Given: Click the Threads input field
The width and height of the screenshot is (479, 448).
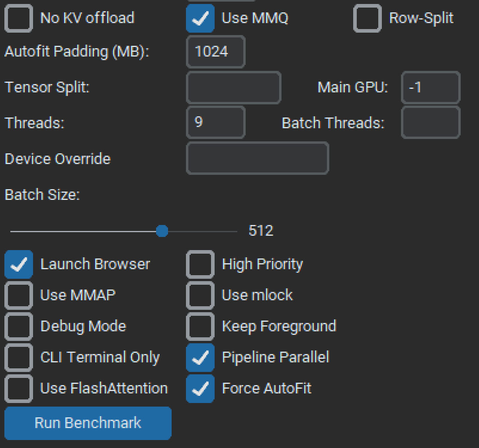Looking at the screenshot, I should [x=215, y=123].
